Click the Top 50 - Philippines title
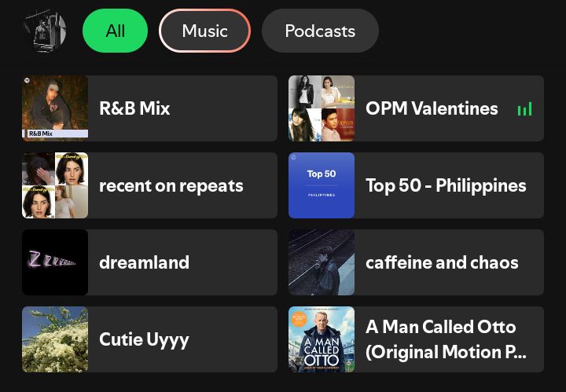 [446, 185]
